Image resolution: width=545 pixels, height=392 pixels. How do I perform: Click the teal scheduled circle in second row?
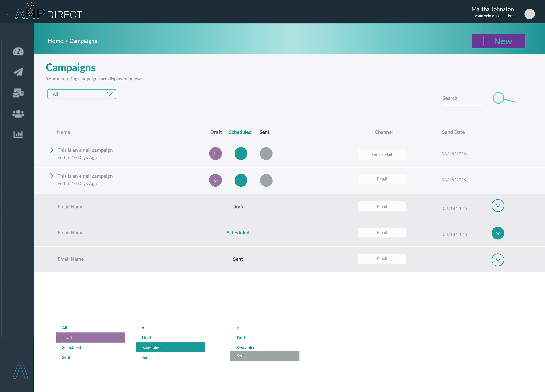coord(241,180)
